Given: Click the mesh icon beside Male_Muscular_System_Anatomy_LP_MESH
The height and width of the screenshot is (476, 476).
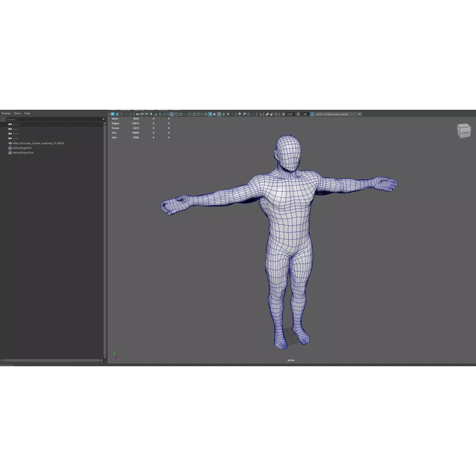Looking at the screenshot, I should tap(10, 143).
